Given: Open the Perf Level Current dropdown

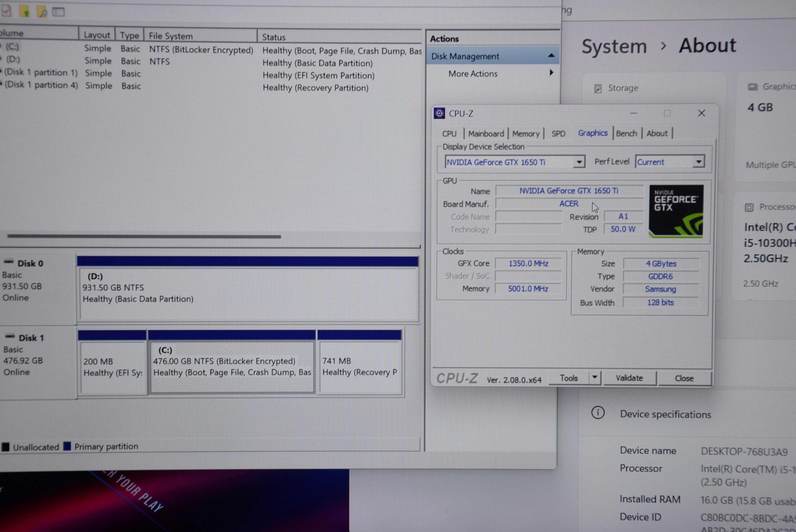Looking at the screenshot, I should pyautogui.click(x=699, y=162).
